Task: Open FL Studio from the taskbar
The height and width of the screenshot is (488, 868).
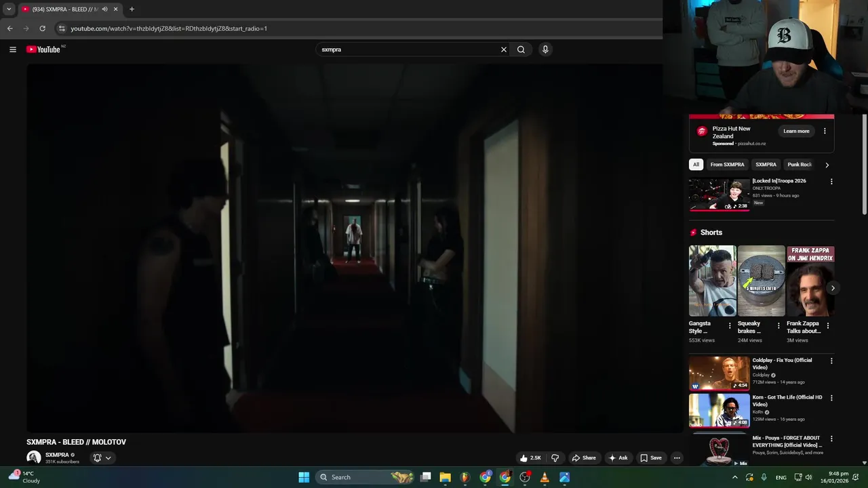Action: tap(465, 477)
